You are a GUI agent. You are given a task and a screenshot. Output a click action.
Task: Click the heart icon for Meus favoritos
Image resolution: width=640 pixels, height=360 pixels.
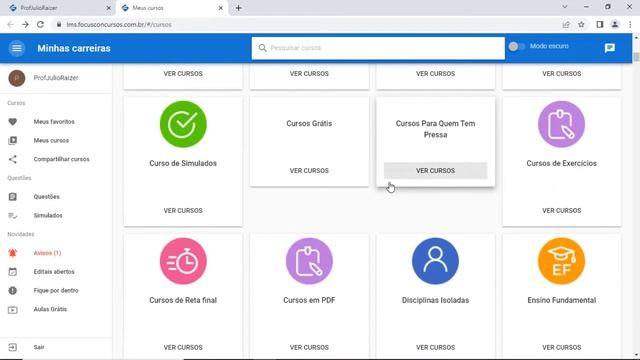click(x=13, y=122)
